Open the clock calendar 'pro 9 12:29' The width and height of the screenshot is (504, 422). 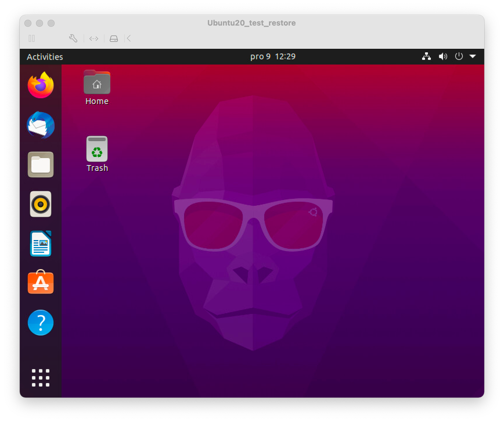[273, 56]
